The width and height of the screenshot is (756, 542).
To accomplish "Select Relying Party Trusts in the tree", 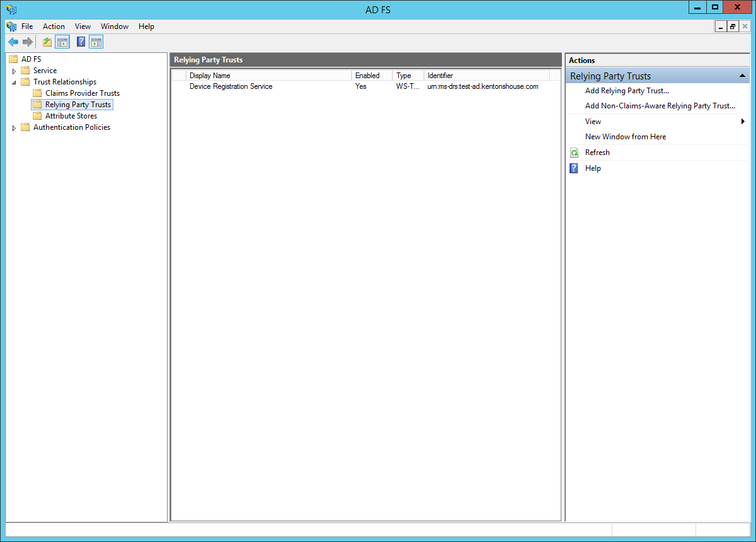I will pyautogui.click(x=78, y=105).
